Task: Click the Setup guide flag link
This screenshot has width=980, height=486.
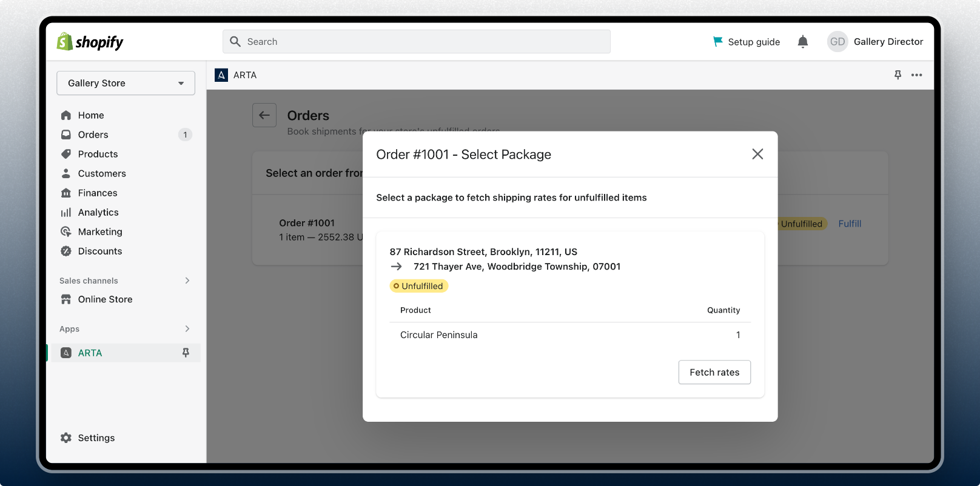Action: [x=747, y=42]
